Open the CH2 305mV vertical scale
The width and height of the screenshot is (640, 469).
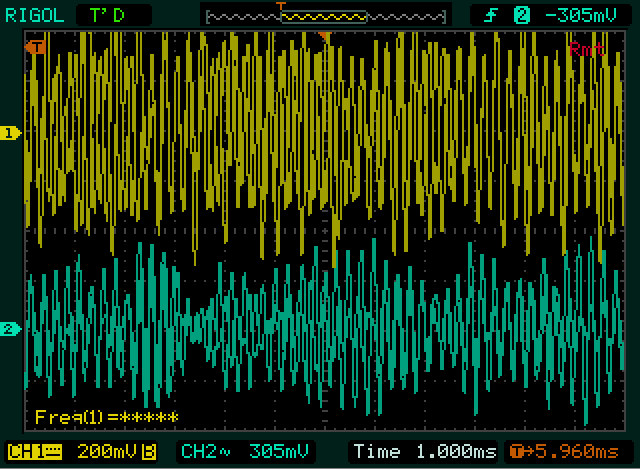tap(280, 452)
